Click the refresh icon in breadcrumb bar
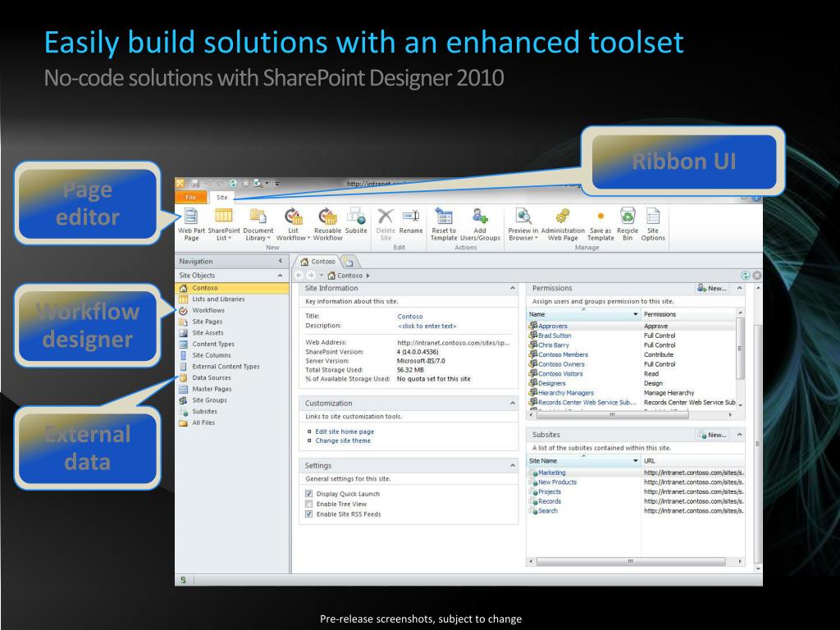Image resolution: width=840 pixels, height=630 pixels. 745,276
